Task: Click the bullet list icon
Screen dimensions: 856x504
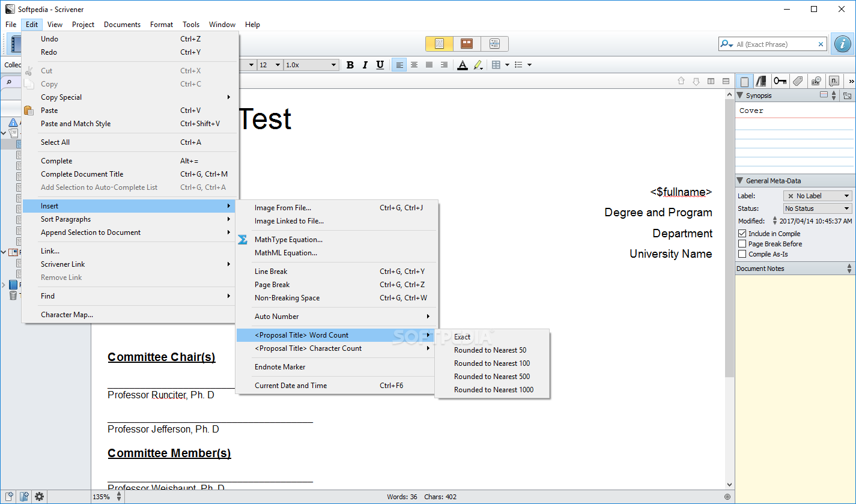Action: click(x=519, y=65)
